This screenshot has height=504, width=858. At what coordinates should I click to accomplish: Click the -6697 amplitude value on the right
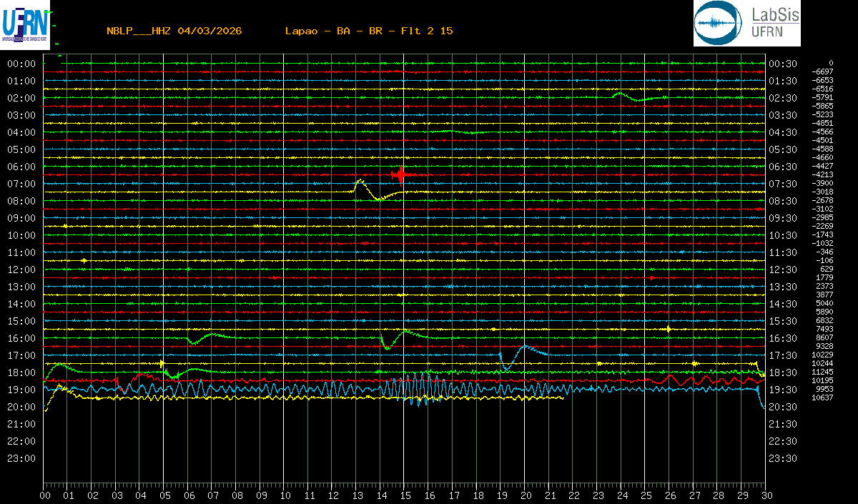point(823,71)
